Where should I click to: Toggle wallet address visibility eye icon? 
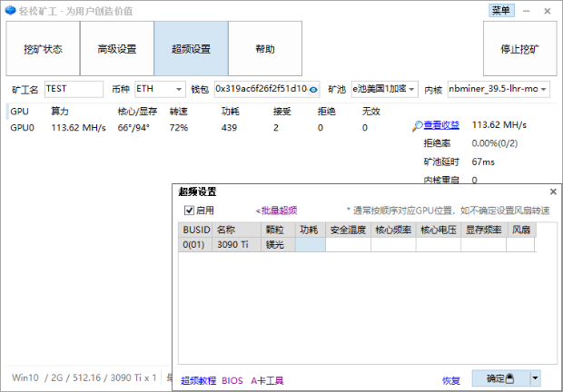tap(313, 90)
